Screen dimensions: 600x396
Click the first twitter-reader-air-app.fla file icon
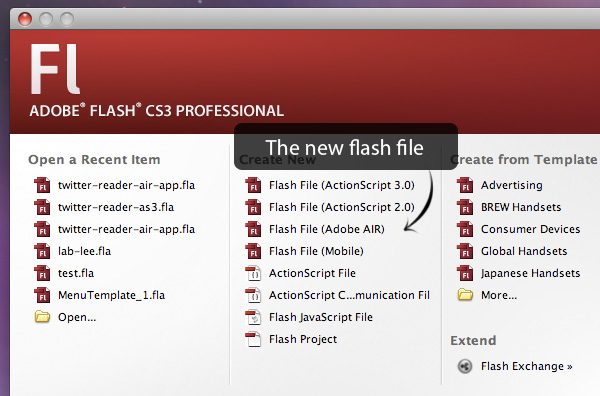pyautogui.click(x=42, y=185)
